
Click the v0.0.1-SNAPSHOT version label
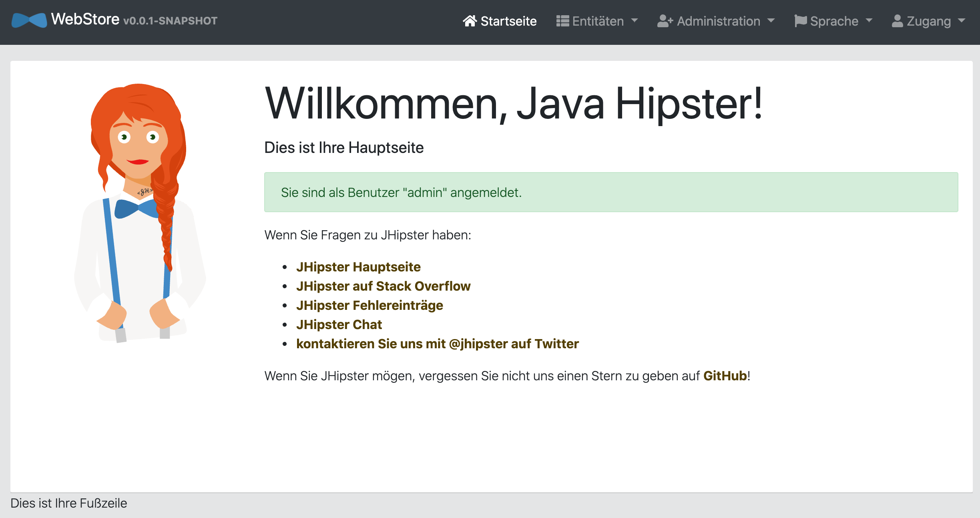click(x=170, y=21)
